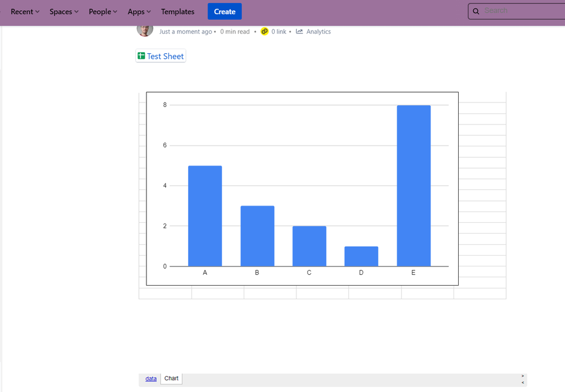Screen dimensions: 565x392
Task: Click the author avatar picture
Action: click(x=145, y=29)
